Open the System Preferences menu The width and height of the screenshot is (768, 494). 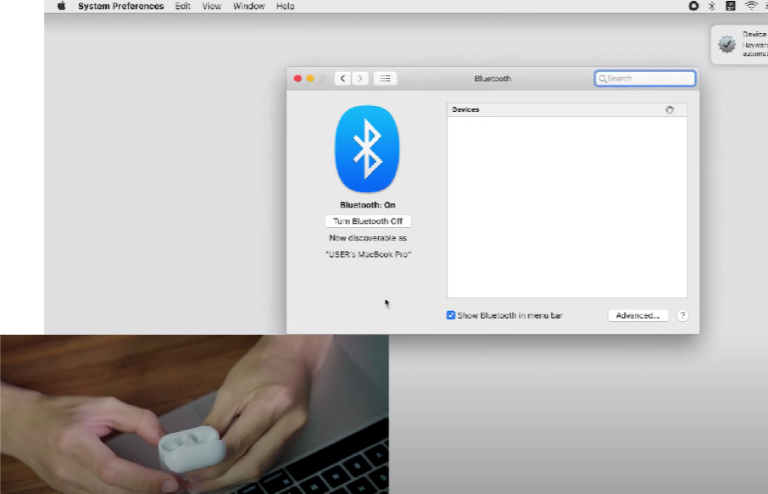121,6
